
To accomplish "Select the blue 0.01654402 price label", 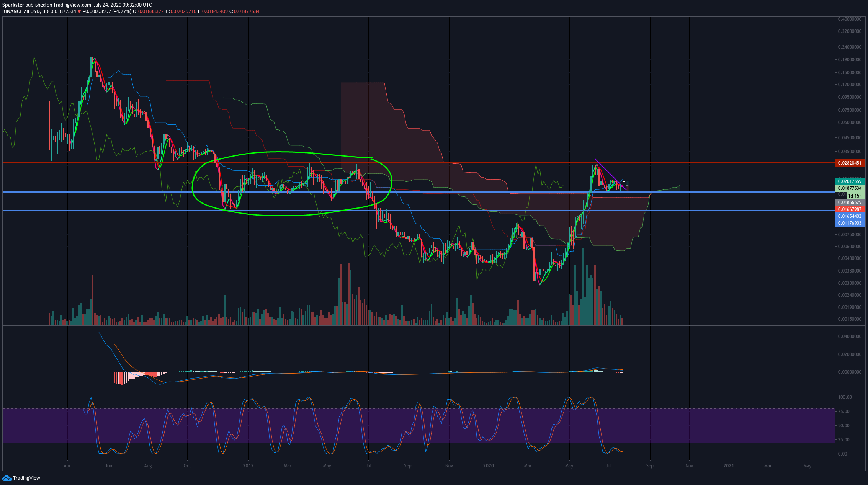I will click(850, 216).
